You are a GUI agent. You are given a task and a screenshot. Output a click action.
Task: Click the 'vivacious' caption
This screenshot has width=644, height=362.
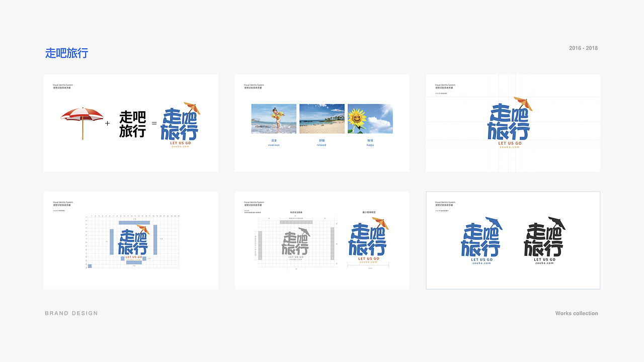274,145
